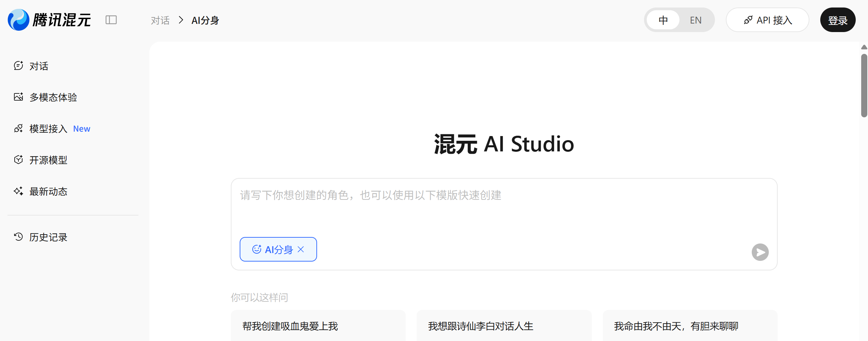Click the 最新动态 sparkle icon

(18, 191)
